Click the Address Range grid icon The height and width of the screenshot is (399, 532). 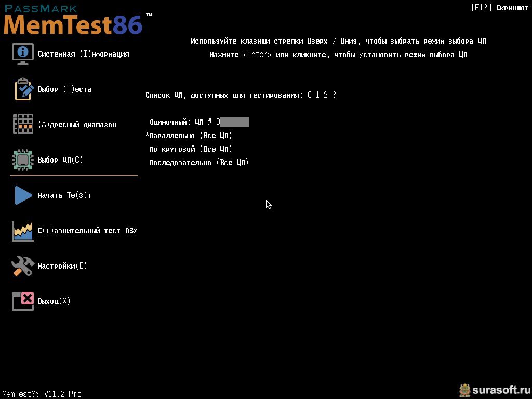[x=23, y=124]
